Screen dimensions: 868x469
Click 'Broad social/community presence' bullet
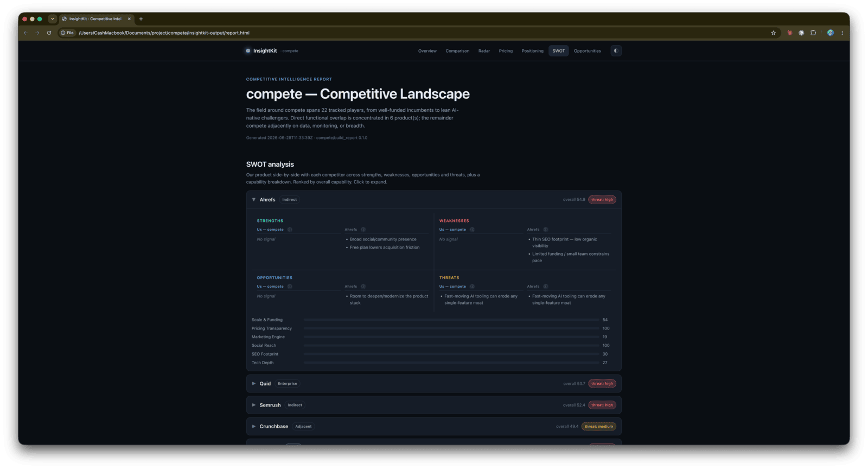click(x=383, y=239)
